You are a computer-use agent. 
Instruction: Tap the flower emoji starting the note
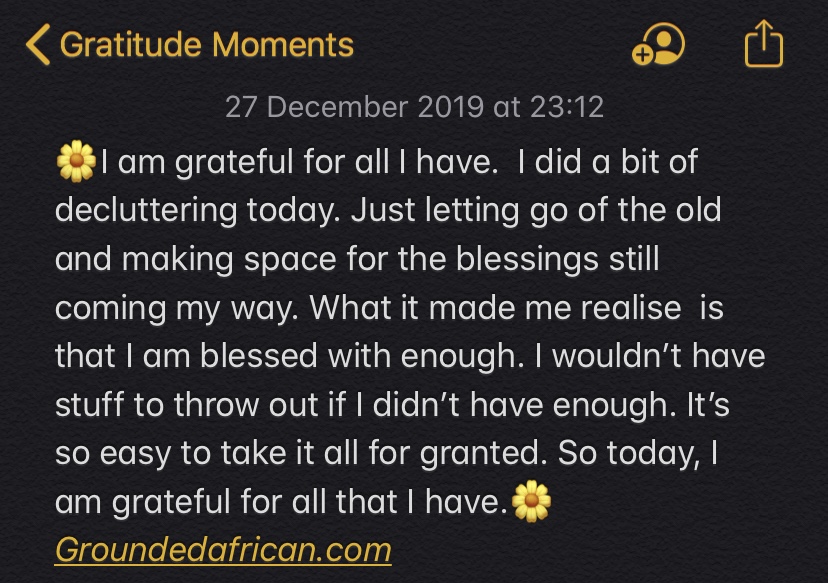pyautogui.click(x=76, y=163)
